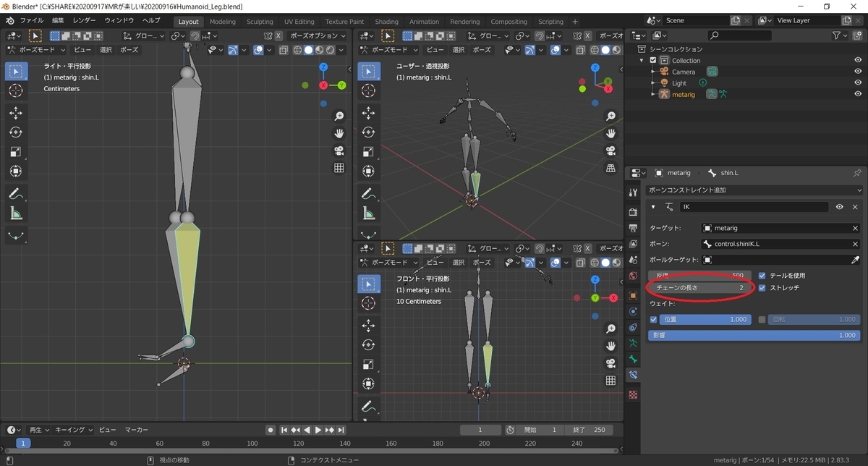Screen dimensions: 868x466
Task: Click pole target eyedropper icon
Action: (855, 260)
